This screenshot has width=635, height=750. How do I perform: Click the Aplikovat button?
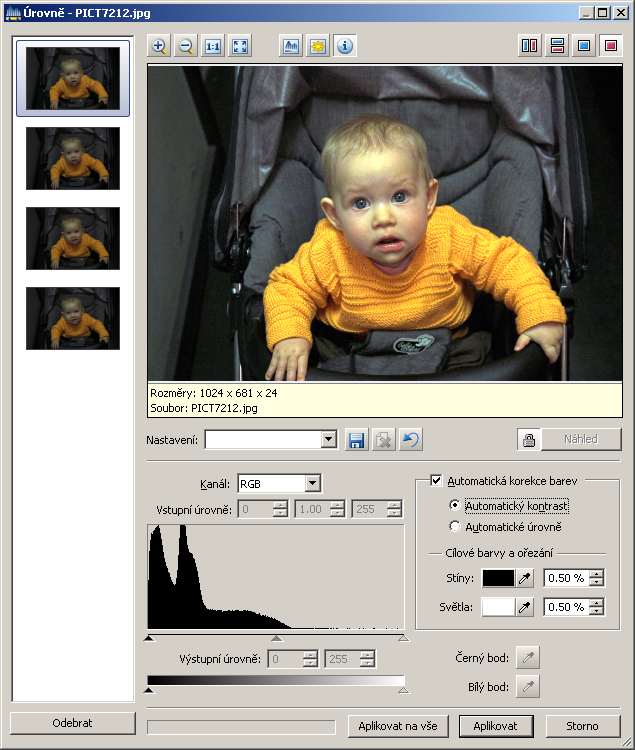pos(495,726)
